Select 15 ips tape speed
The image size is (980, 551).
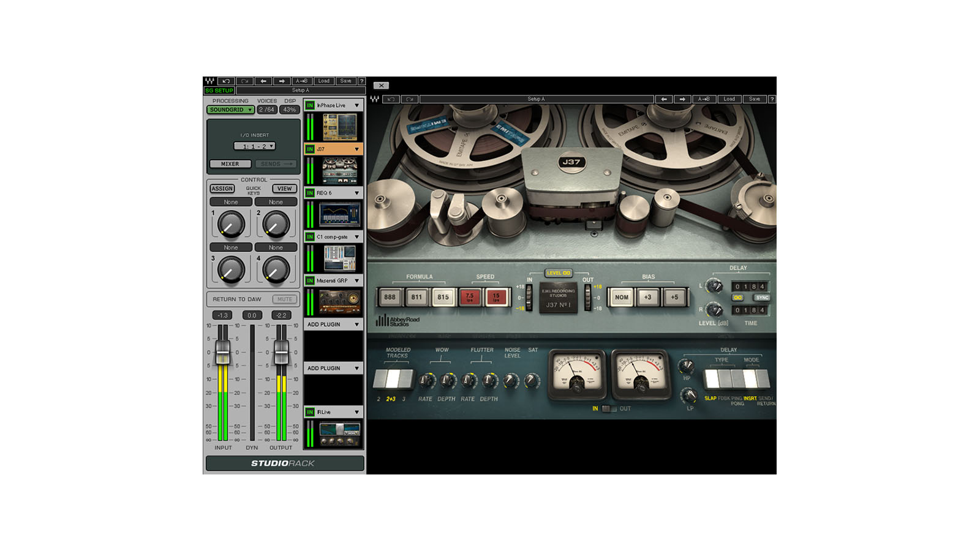tap(496, 297)
